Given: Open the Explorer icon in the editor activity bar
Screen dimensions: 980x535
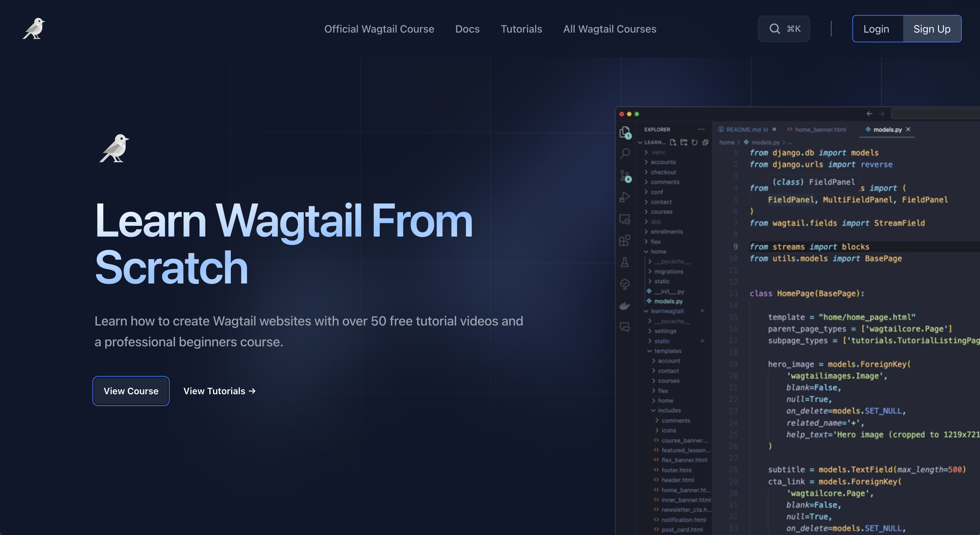Looking at the screenshot, I should [625, 133].
